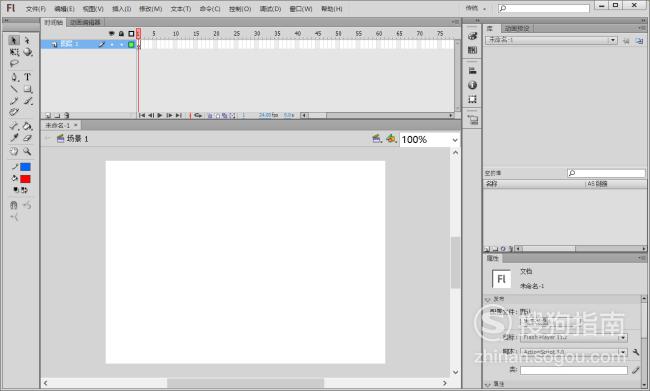Select the Paint Bucket tool

(x=27, y=126)
